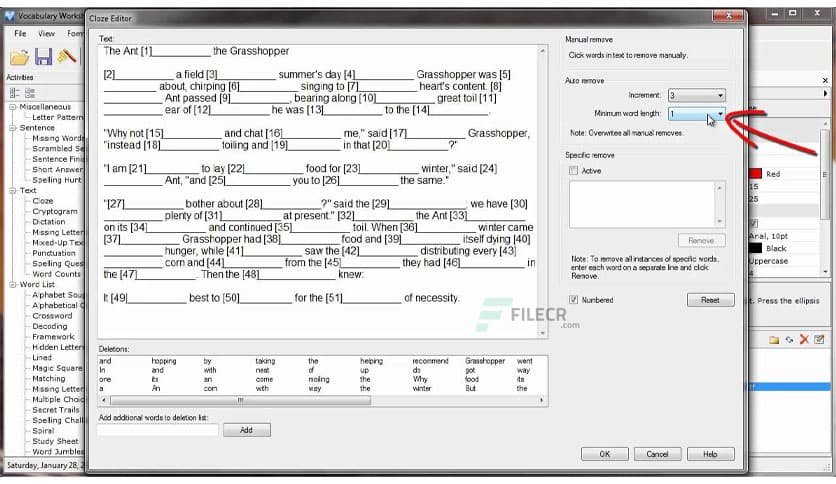Viewport: 836px width, 484px height.
Task: Select Dictation in the activities tree
Action: (49, 222)
